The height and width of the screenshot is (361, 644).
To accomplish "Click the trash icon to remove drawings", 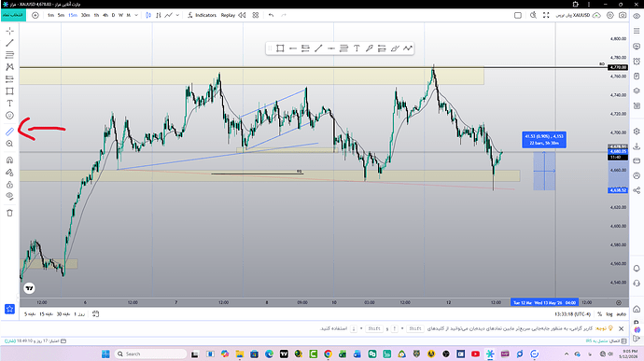I will (10, 213).
